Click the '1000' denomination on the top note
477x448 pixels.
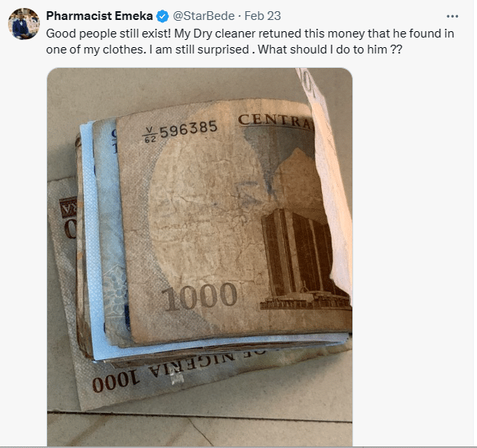[199, 295]
